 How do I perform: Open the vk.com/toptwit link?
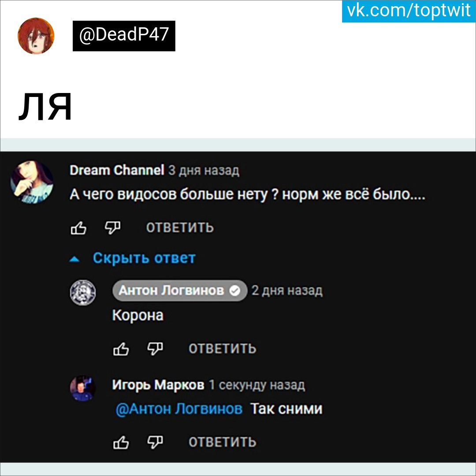[x=409, y=11]
